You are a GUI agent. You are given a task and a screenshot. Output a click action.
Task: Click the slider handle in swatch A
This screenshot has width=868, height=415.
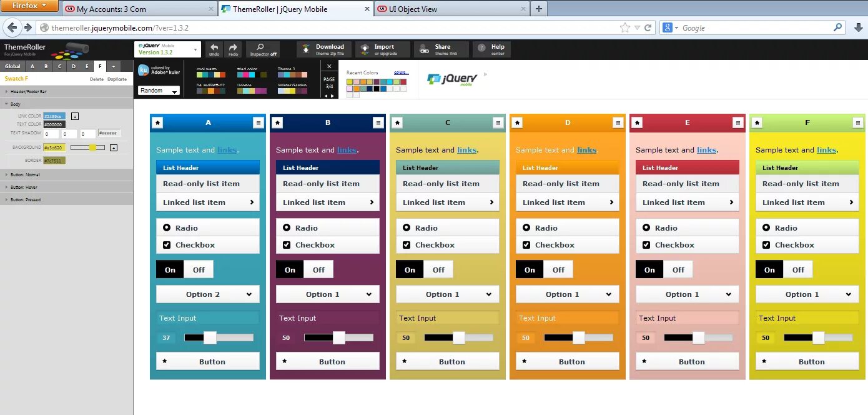coord(210,337)
